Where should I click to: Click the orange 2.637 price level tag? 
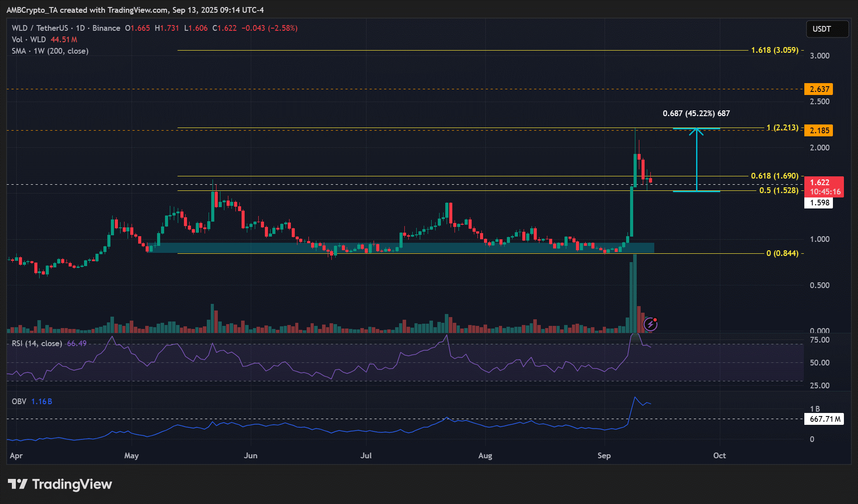819,89
